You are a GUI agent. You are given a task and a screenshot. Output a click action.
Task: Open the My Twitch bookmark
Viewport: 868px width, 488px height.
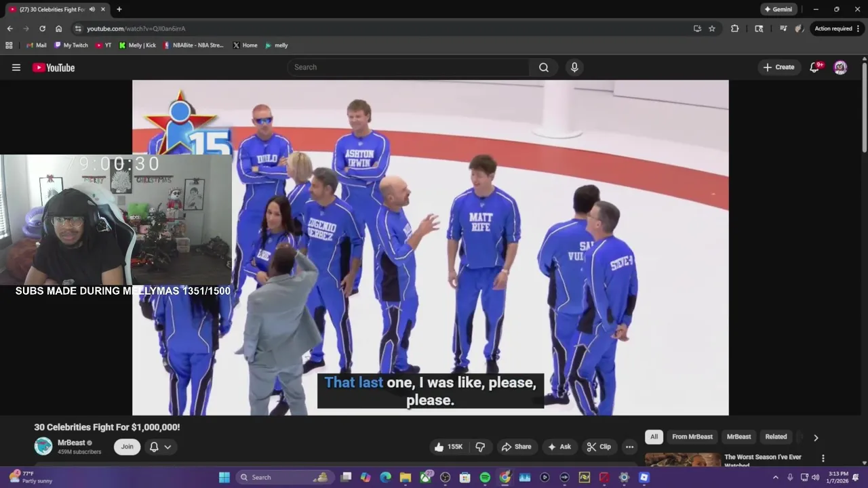point(70,45)
